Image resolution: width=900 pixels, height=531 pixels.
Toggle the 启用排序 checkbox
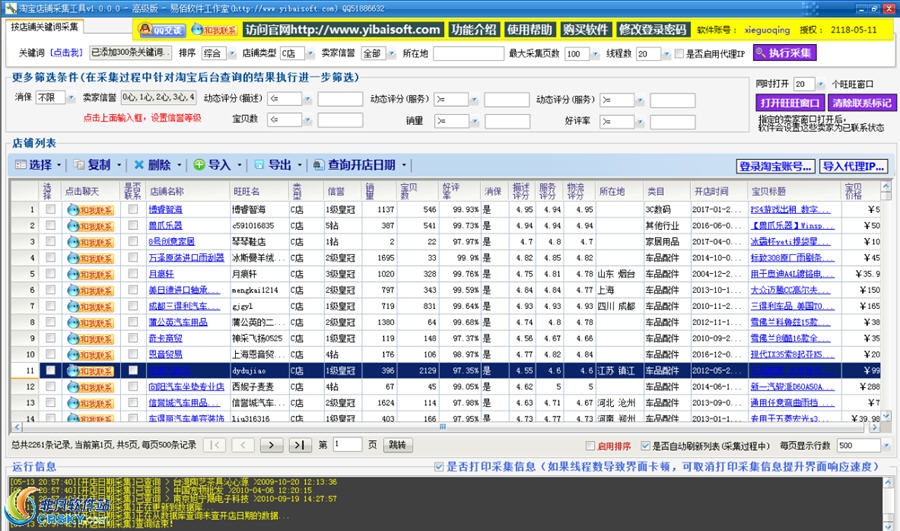tap(590, 445)
